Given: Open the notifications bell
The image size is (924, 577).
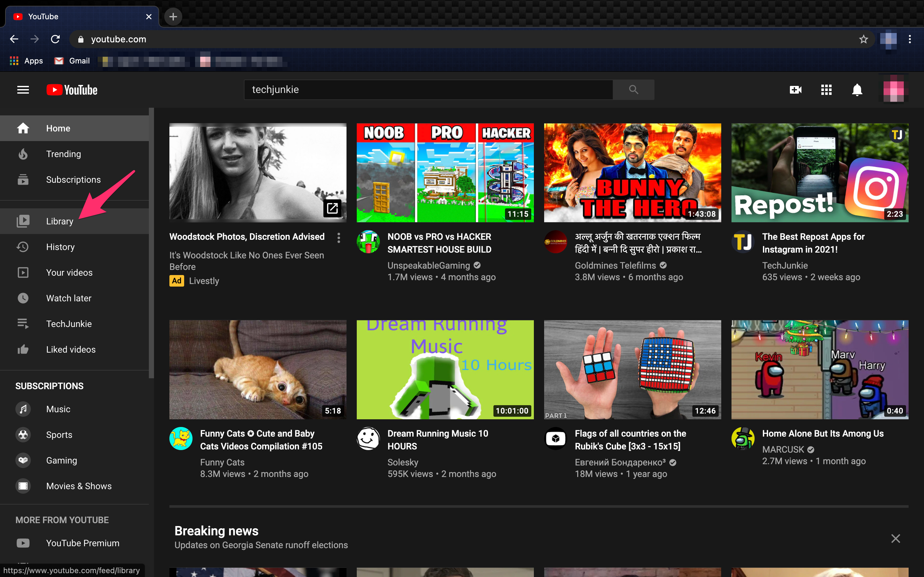Looking at the screenshot, I should [x=857, y=90].
